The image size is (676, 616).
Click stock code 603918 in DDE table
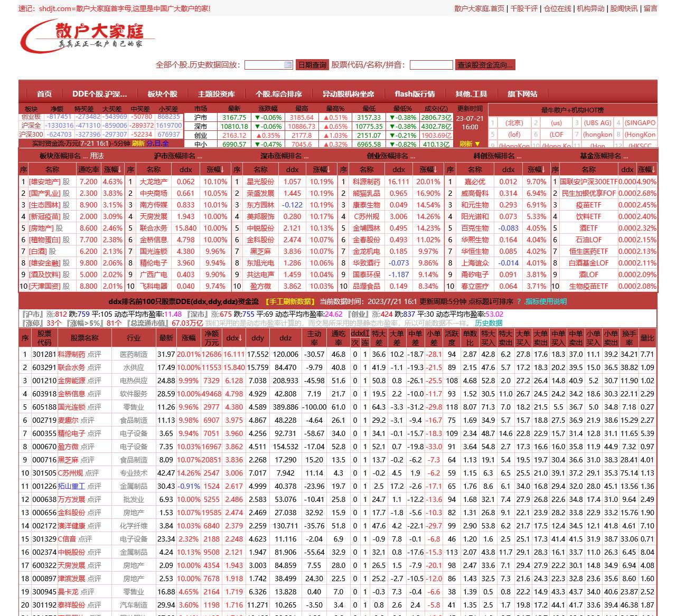(44, 394)
